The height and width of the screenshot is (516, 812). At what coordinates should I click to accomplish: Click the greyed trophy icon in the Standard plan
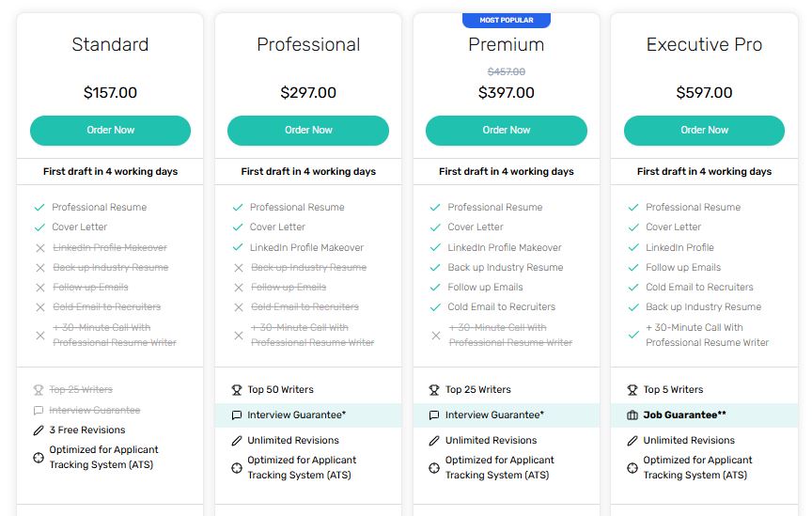click(x=39, y=390)
